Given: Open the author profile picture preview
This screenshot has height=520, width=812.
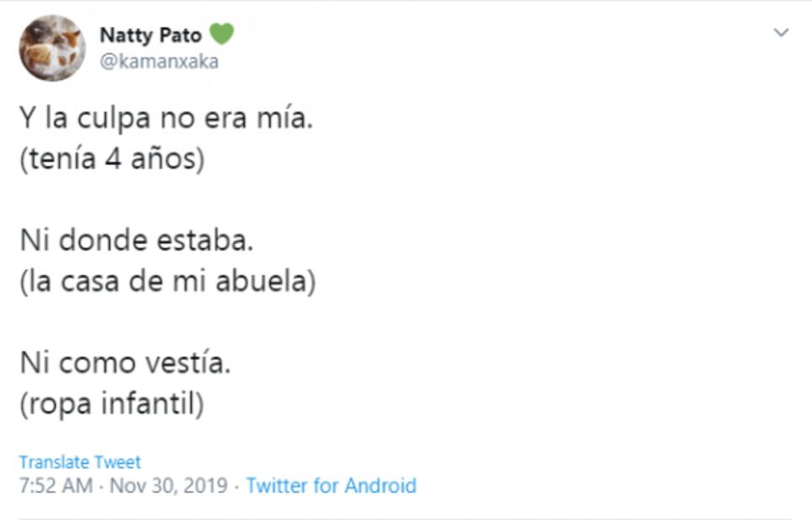Looking at the screenshot, I should (x=52, y=46).
